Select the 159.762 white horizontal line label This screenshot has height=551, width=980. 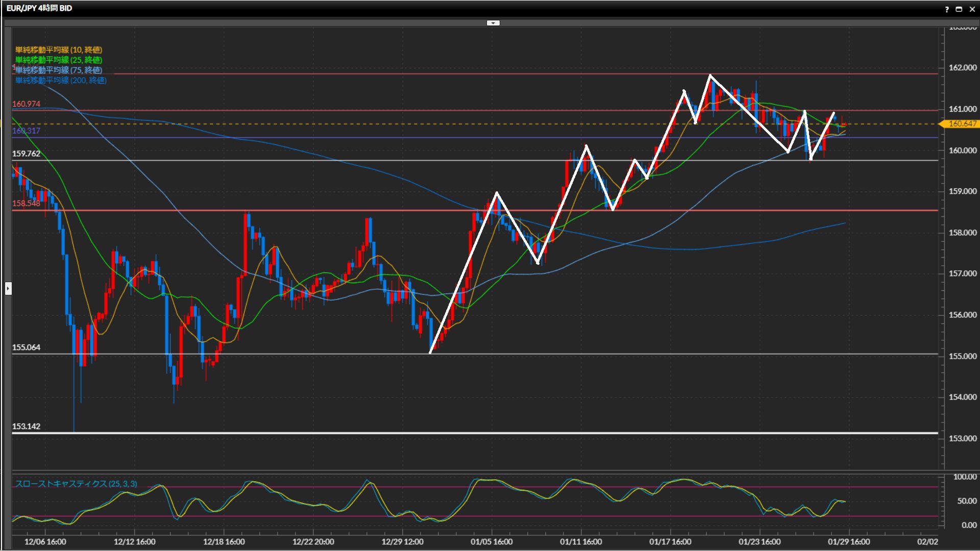pyautogui.click(x=26, y=154)
